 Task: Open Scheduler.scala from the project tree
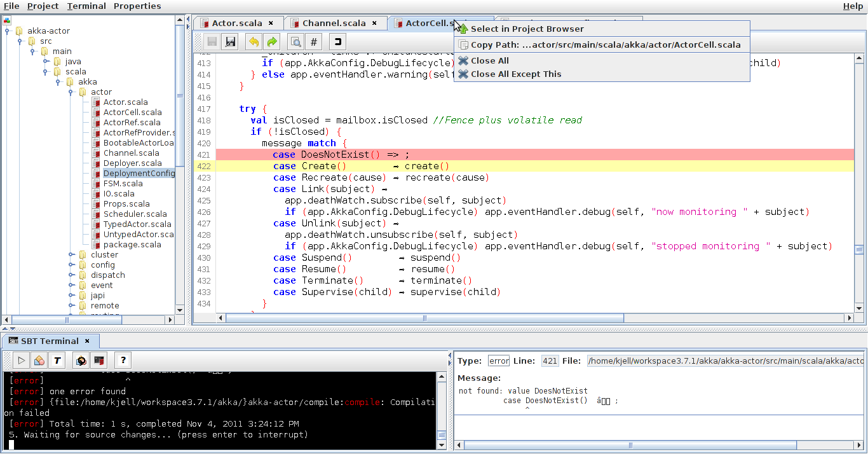(135, 214)
